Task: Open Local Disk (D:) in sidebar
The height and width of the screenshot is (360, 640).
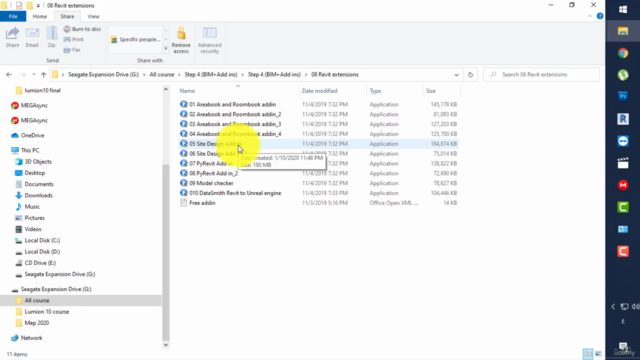Action: click(x=42, y=252)
